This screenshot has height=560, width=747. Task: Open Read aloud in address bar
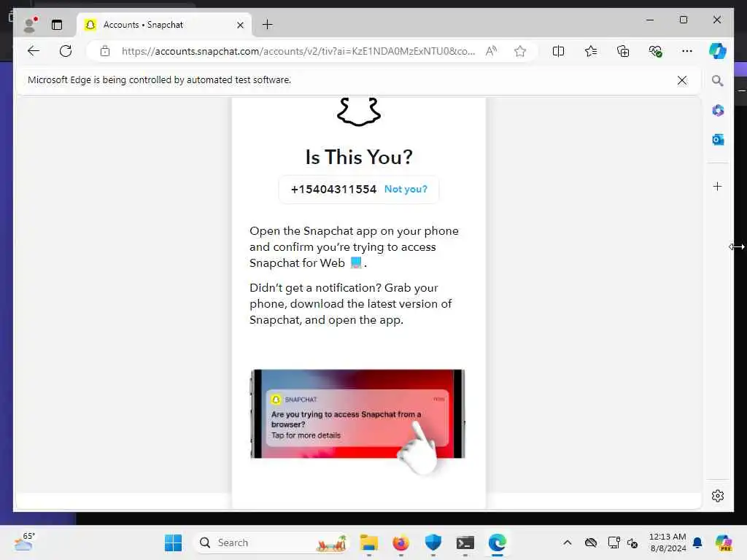(x=491, y=51)
